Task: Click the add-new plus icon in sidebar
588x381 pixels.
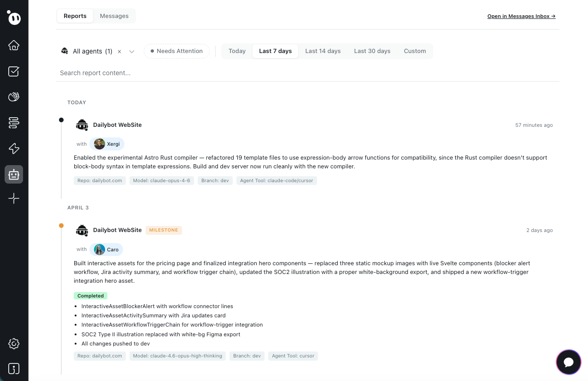Action: click(14, 198)
